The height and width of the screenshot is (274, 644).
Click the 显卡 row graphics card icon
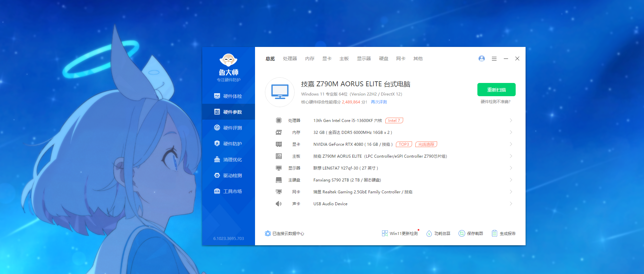coord(279,144)
